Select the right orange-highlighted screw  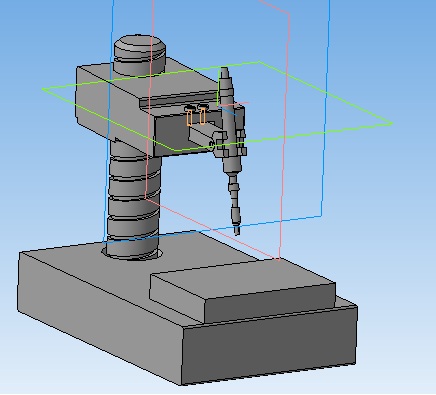point(202,115)
